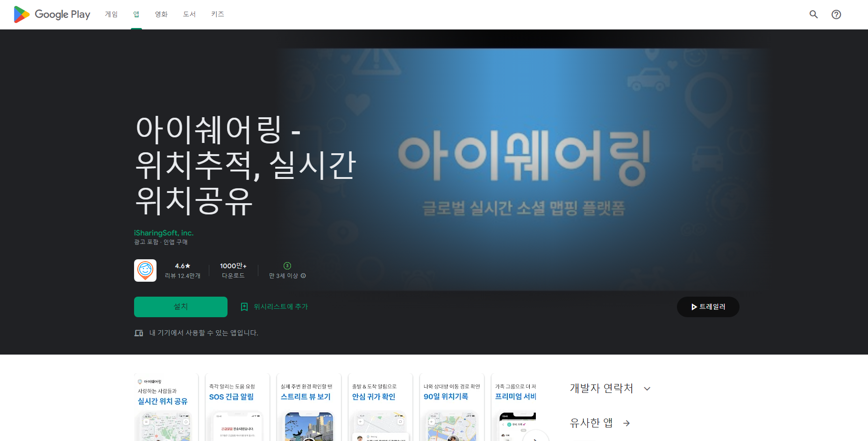Open the help icon
Image resolution: width=868 pixels, height=441 pixels.
(836, 14)
